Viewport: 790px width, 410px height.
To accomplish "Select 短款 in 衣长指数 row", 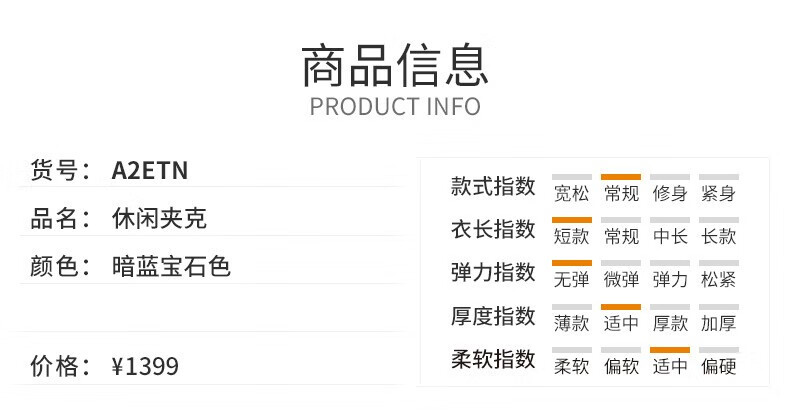I will (x=571, y=236).
